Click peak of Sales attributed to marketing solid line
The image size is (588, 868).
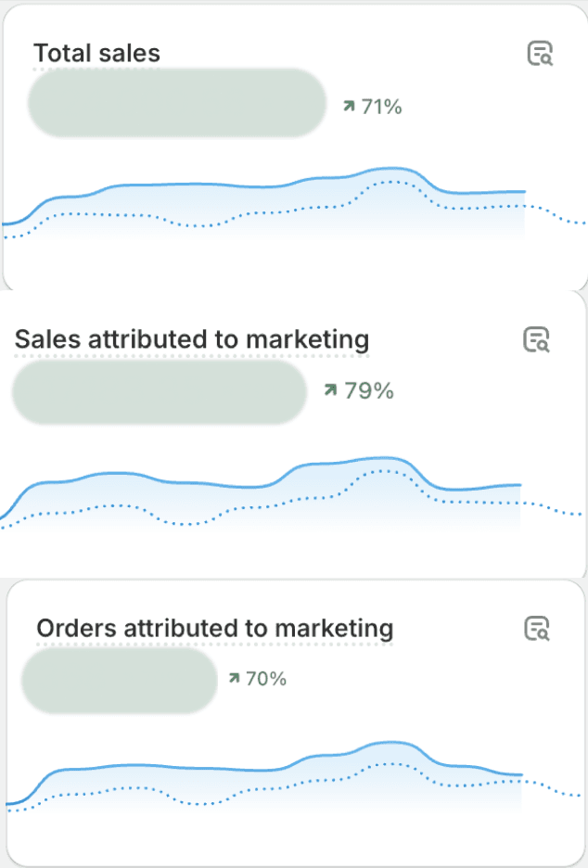(388, 458)
